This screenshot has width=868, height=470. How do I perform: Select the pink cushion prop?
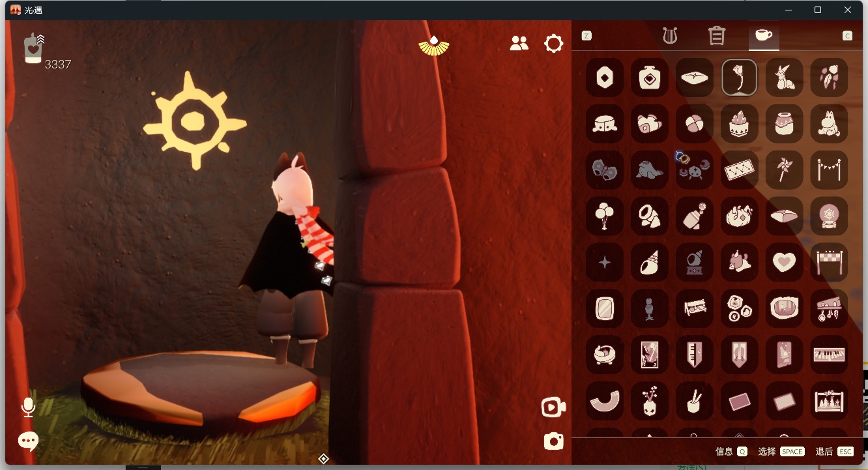(x=785, y=216)
